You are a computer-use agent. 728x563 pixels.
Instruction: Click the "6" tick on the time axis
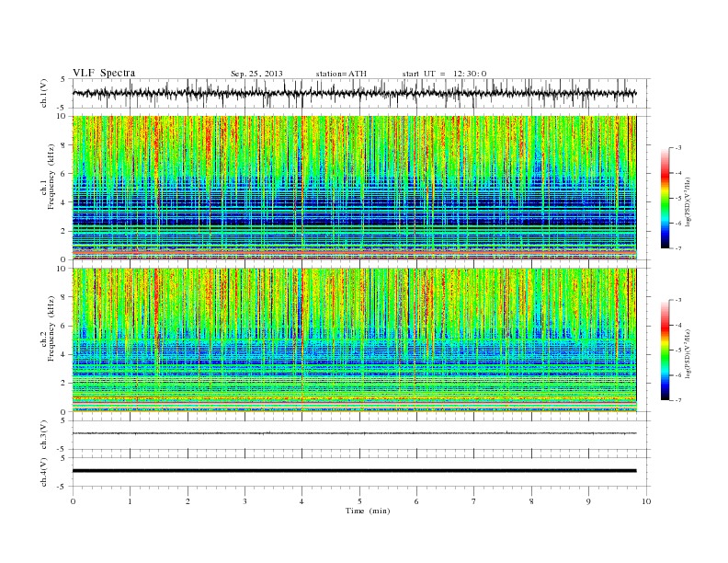(416, 501)
